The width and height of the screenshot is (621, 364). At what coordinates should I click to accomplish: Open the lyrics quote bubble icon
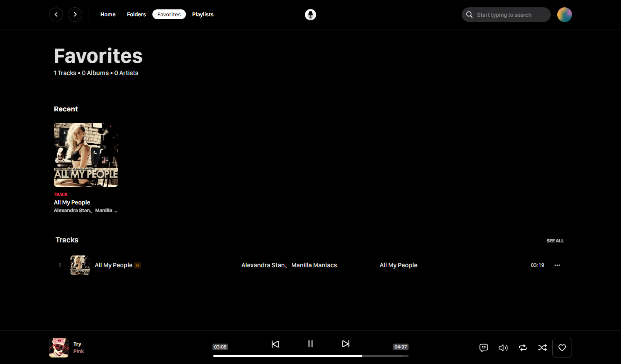pyautogui.click(x=484, y=348)
